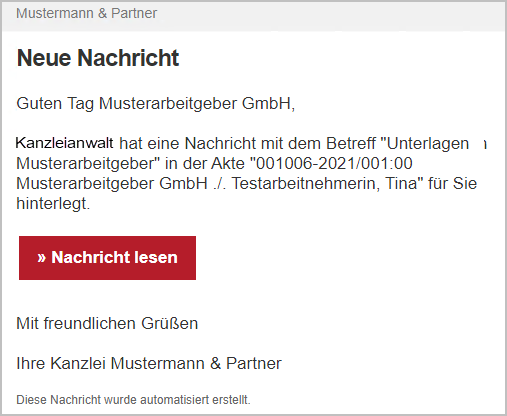This screenshot has width=507, height=416.
Task: Click the word "hinterlegt." ending the paragraph
Action: pos(53,204)
